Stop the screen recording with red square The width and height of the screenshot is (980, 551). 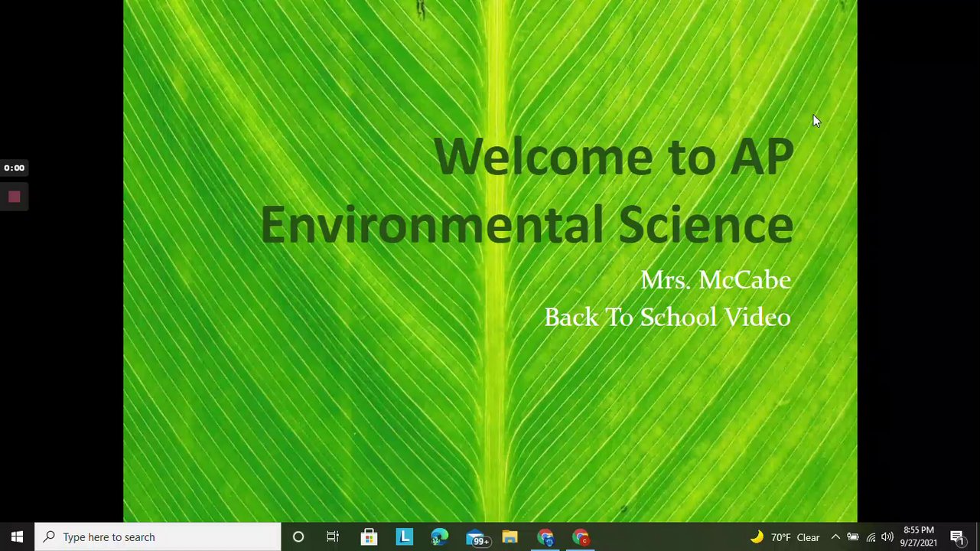pos(14,197)
